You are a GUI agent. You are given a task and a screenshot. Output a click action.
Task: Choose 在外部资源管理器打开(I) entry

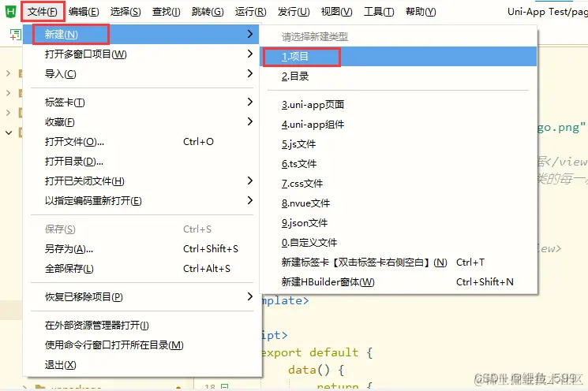pyautogui.click(x=141, y=326)
